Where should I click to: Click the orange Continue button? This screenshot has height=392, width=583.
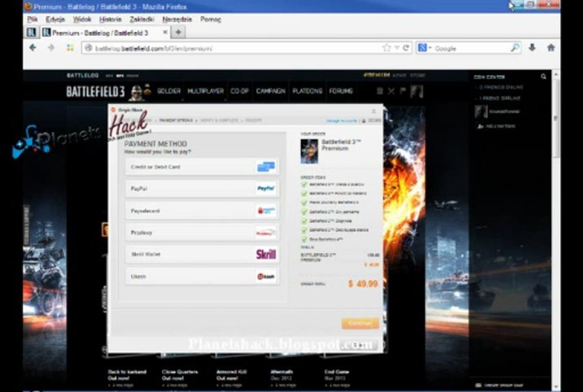coord(360,323)
